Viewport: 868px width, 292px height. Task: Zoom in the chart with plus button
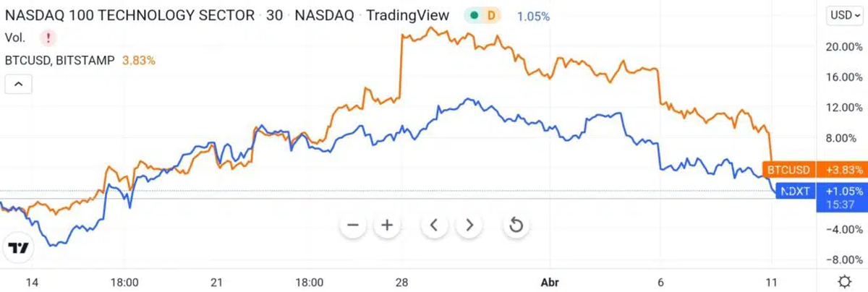coord(387,226)
